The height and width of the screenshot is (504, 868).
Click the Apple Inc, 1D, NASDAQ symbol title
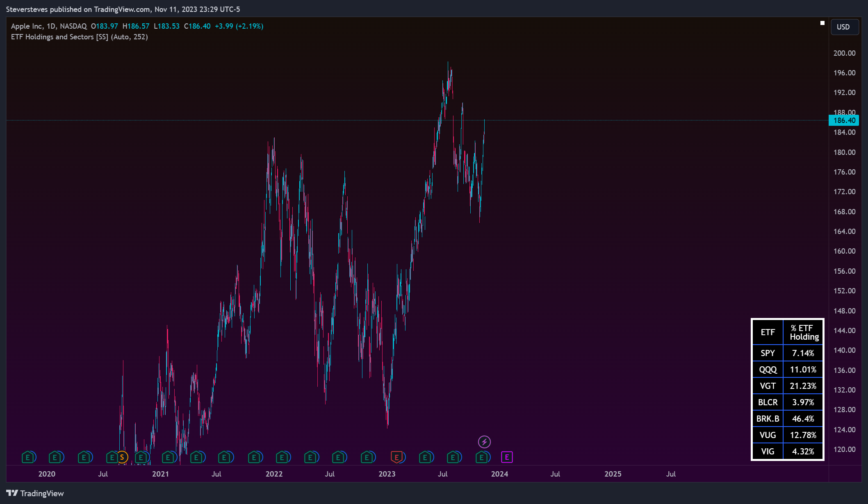point(49,26)
